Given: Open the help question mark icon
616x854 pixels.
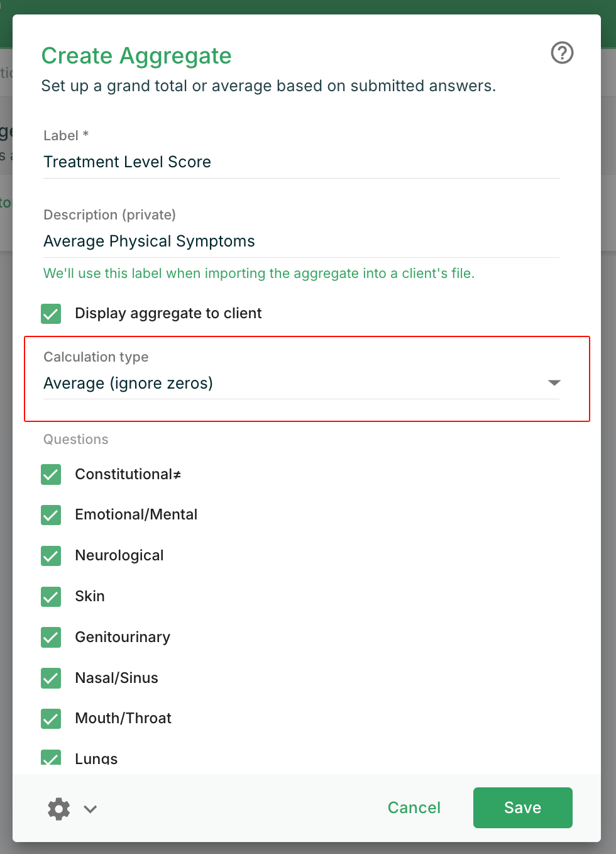Looking at the screenshot, I should [x=562, y=53].
